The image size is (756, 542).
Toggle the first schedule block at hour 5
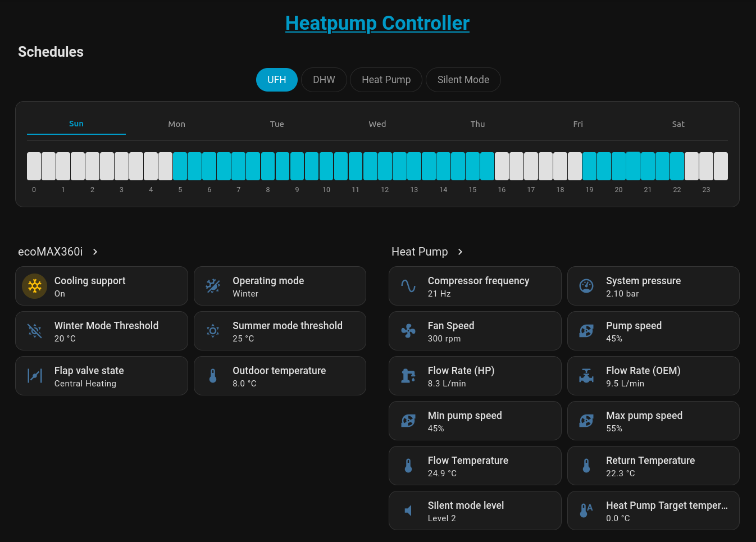pyautogui.click(x=180, y=166)
